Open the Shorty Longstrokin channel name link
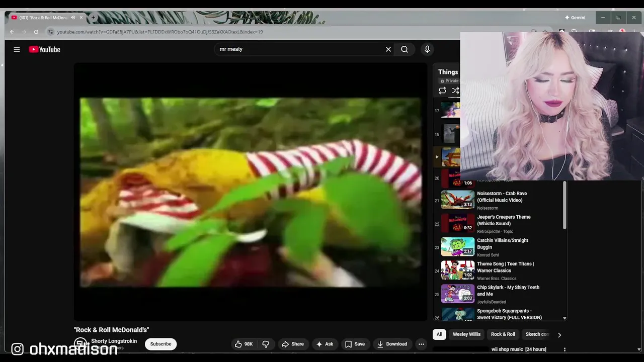 pos(114,341)
